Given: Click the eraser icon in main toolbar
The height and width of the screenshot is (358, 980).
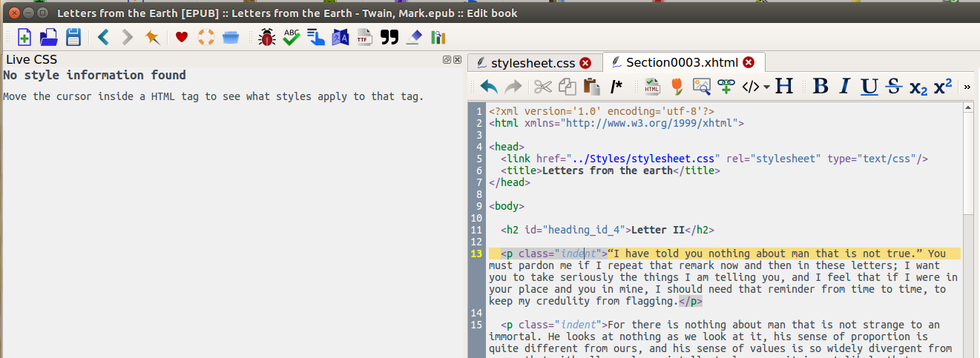Looking at the screenshot, I should click(x=415, y=37).
